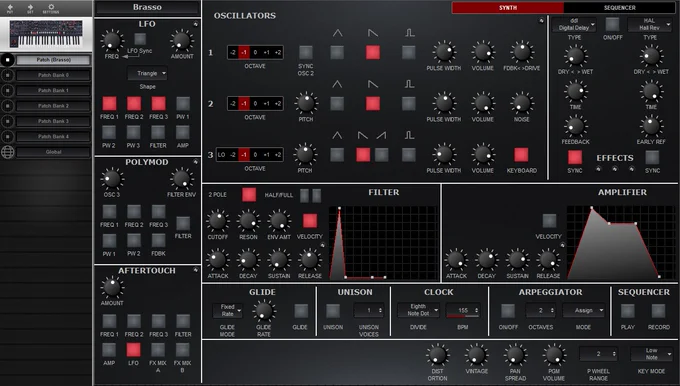Enable LFO PW 1 destination
Viewport: 680px width, 386px height.
(x=183, y=104)
